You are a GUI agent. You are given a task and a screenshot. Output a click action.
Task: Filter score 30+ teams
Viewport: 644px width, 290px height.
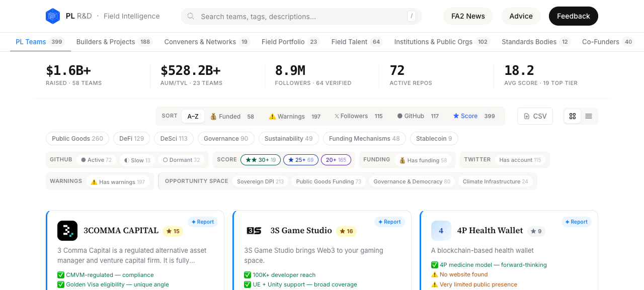tap(261, 160)
